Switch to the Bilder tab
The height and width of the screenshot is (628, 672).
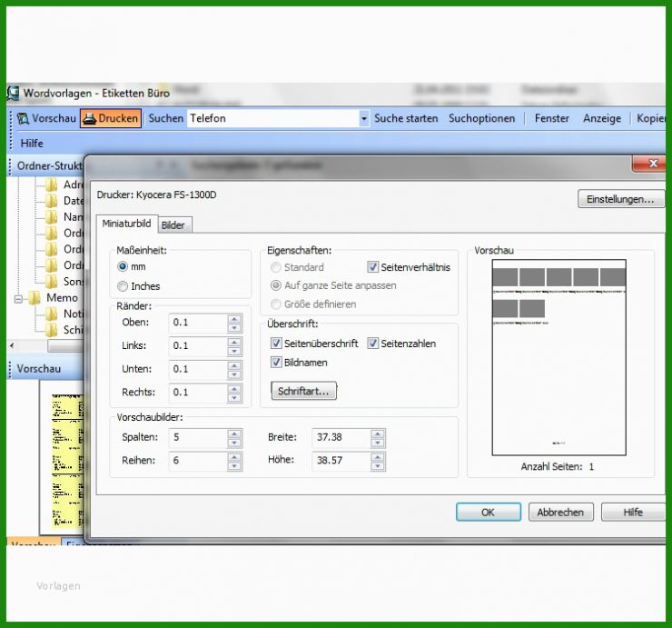pyautogui.click(x=175, y=225)
